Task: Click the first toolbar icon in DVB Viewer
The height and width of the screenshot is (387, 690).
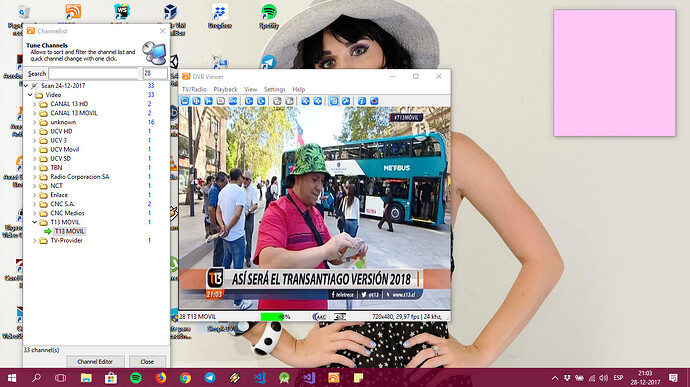Action: [x=185, y=101]
